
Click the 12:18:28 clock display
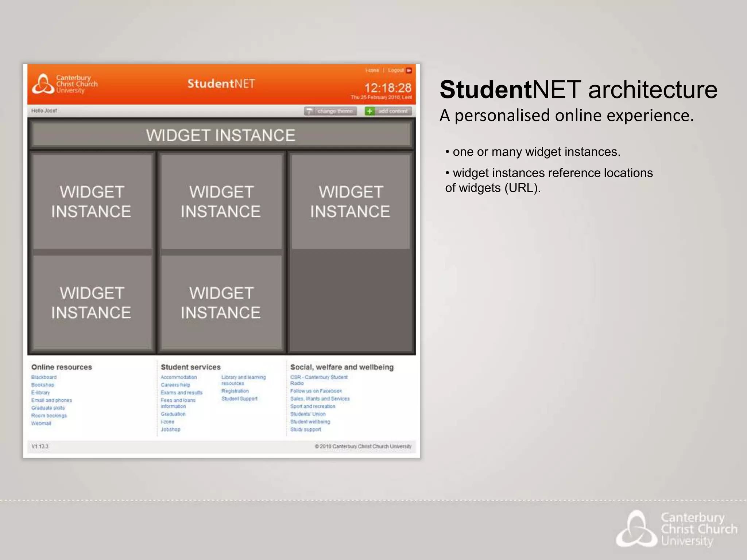[x=388, y=88]
